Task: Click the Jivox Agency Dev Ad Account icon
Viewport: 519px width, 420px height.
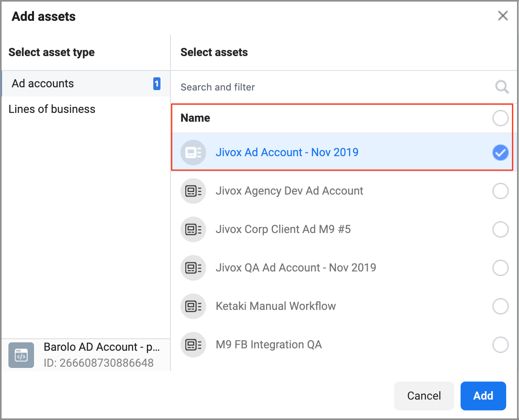Action: (193, 191)
